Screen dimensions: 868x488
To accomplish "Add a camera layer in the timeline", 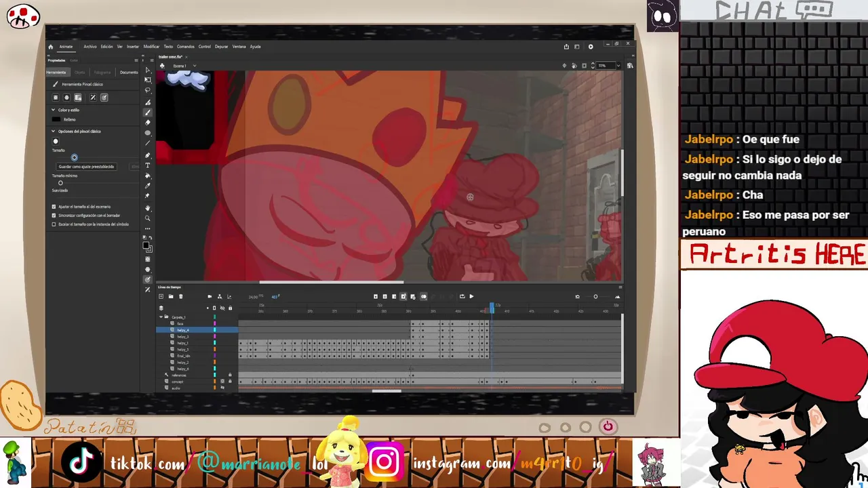I will coord(210,296).
